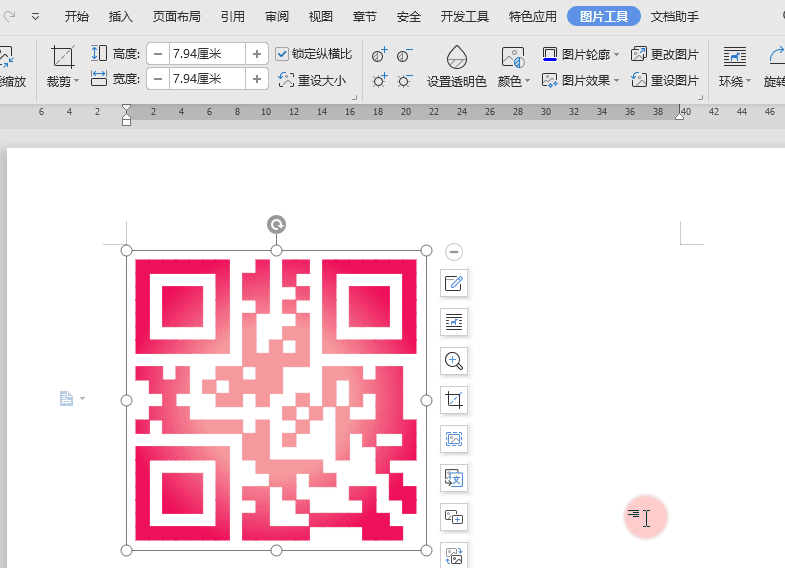The image size is (785, 568).
Task: Switch to the Insert (插入) tab
Action: (x=120, y=16)
